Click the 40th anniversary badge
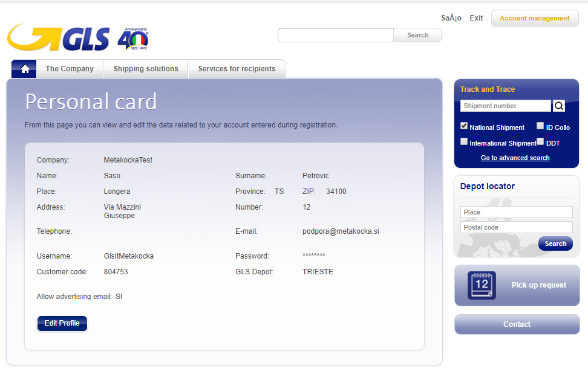This screenshot has height=377, width=588. (x=133, y=39)
